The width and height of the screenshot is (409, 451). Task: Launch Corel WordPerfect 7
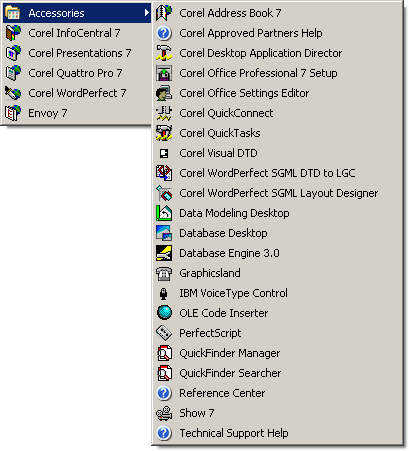click(x=77, y=93)
